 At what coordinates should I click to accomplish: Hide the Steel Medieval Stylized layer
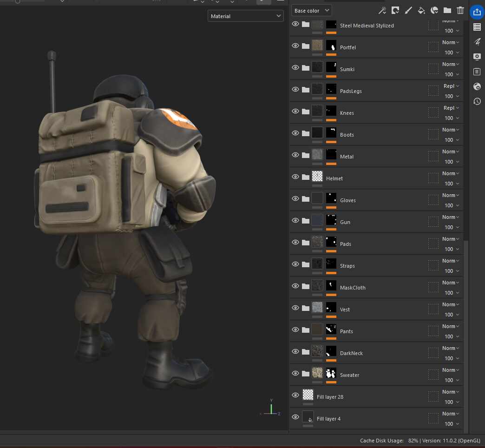295,24
